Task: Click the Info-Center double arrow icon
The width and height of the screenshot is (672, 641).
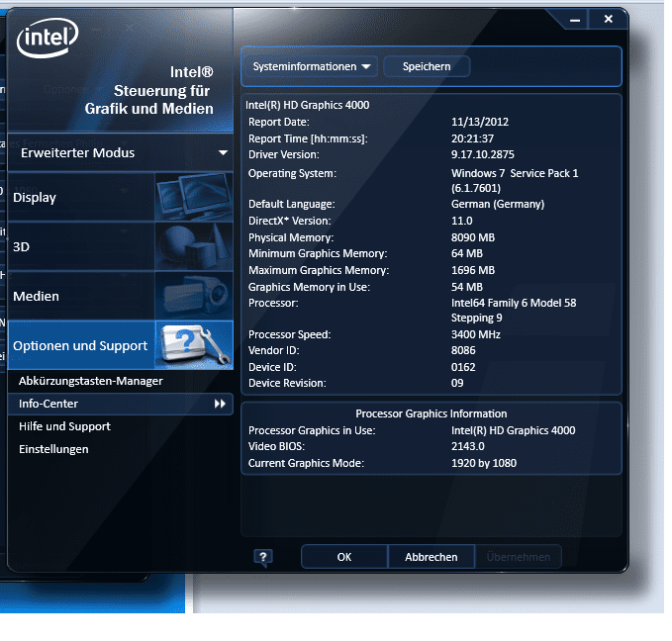Action: (x=220, y=404)
